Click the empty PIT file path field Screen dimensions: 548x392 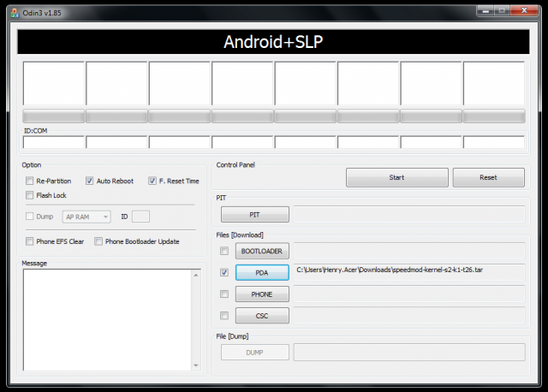409,214
